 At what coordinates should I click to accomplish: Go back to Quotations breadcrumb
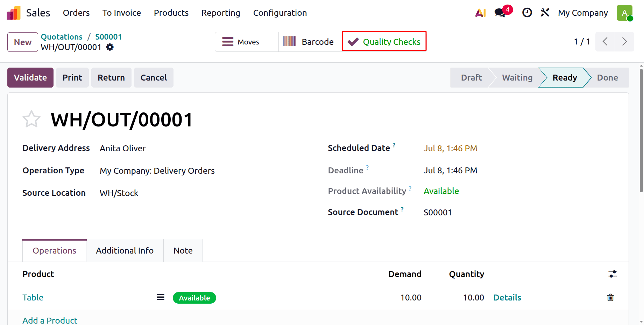click(x=62, y=37)
